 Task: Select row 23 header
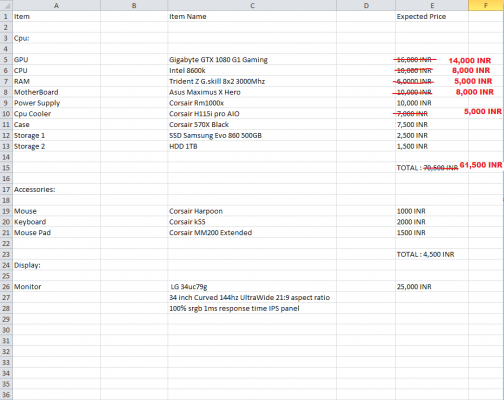[6, 254]
